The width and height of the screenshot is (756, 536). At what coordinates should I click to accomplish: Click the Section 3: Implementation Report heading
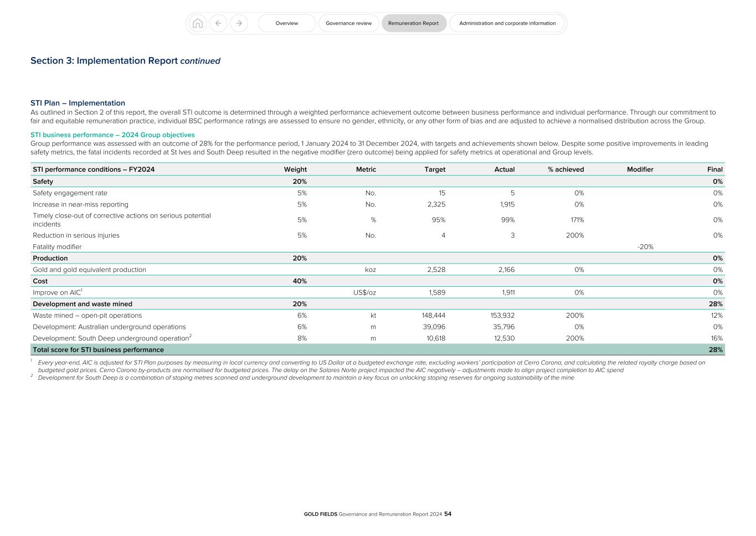tap(125, 61)
